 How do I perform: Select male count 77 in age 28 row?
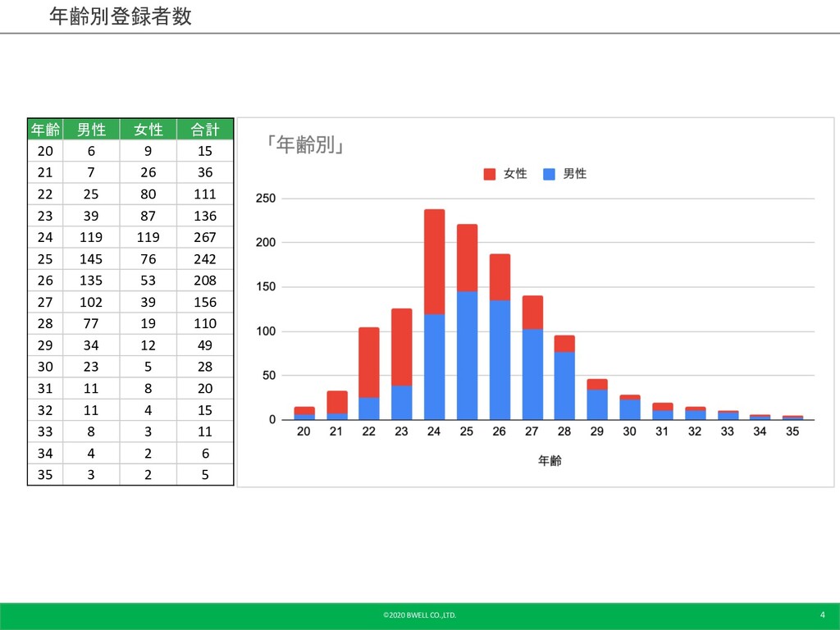click(91, 323)
